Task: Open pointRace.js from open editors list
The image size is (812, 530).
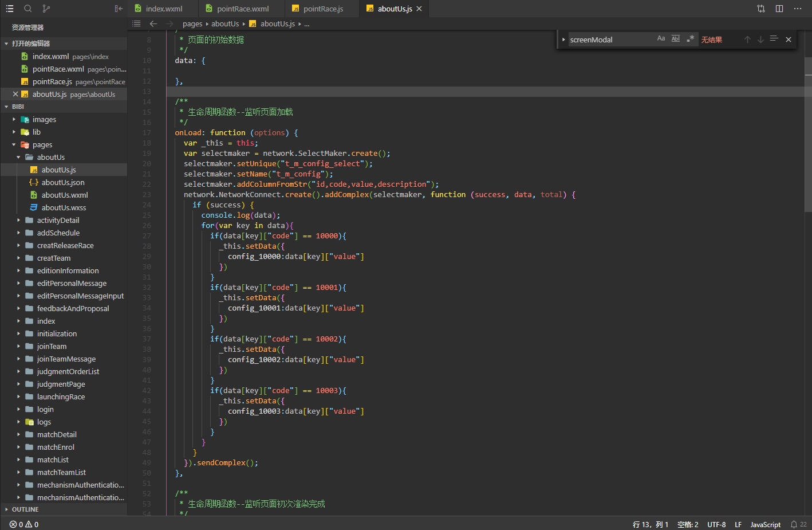Action: point(63,81)
